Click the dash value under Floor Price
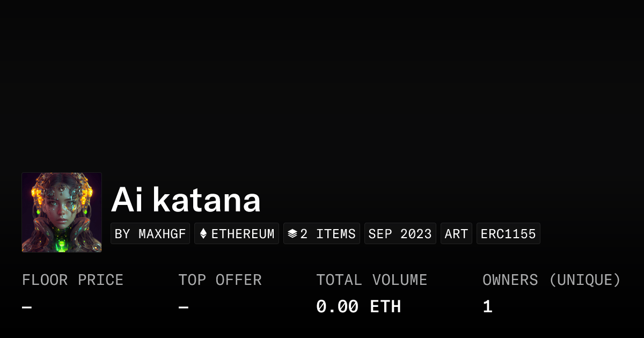644x338 pixels. [x=27, y=307]
